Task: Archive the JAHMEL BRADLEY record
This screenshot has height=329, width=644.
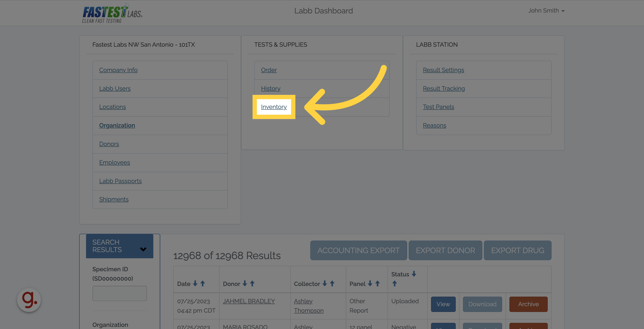Action: coord(528,304)
